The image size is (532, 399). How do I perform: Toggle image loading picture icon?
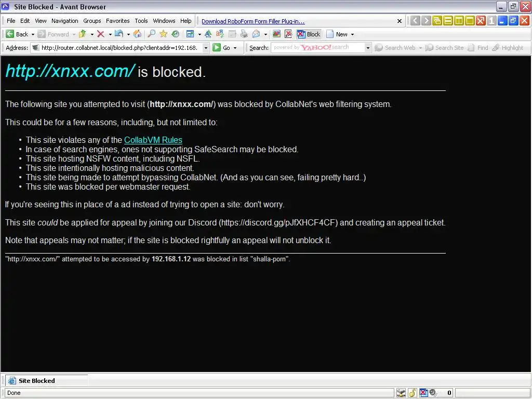click(x=276, y=34)
